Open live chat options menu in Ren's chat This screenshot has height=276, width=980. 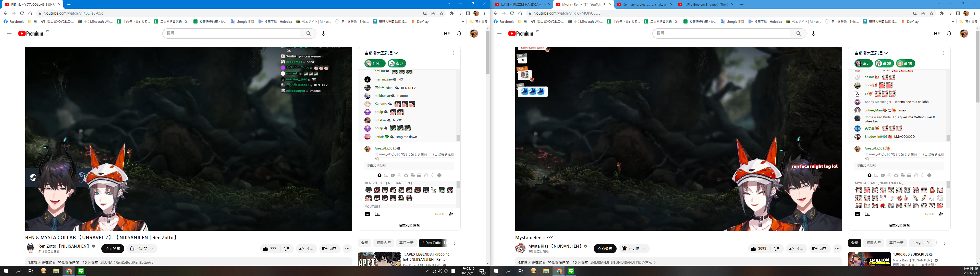pyautogui.click(x=453, y=53)
